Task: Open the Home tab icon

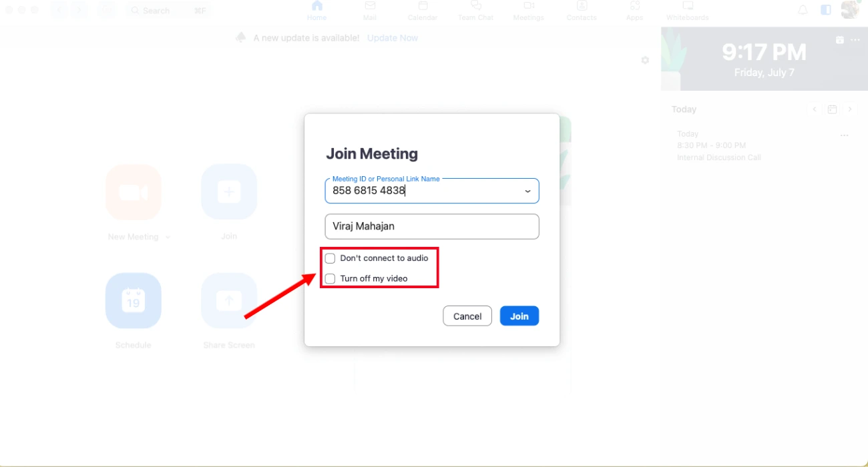Action: [317, 6]
